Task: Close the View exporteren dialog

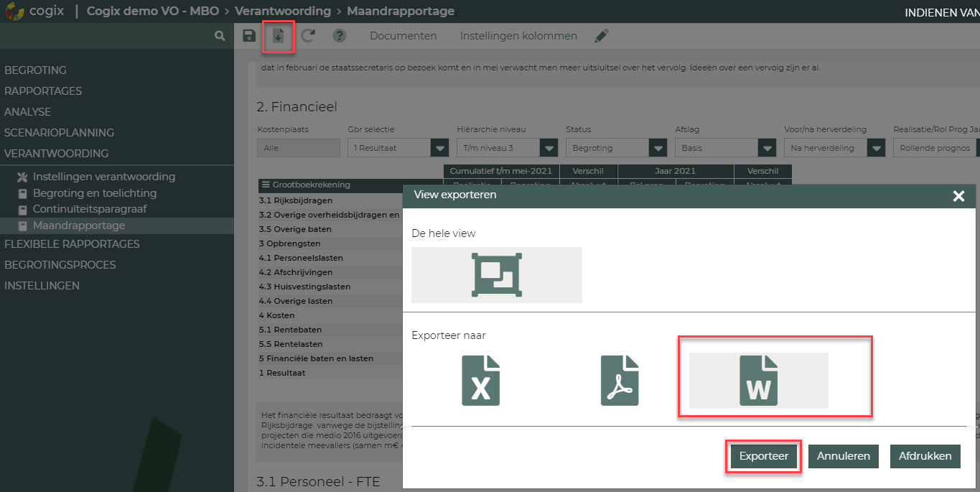Action: (958, 196)
